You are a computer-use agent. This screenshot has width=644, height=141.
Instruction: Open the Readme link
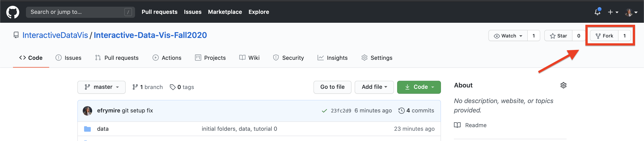click(475, 125)
